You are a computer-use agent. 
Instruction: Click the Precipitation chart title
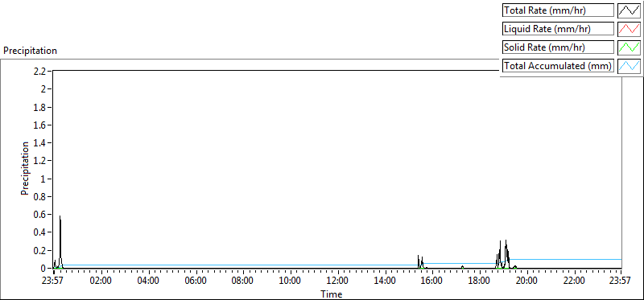pyautogui.click(x=30, y=51)
